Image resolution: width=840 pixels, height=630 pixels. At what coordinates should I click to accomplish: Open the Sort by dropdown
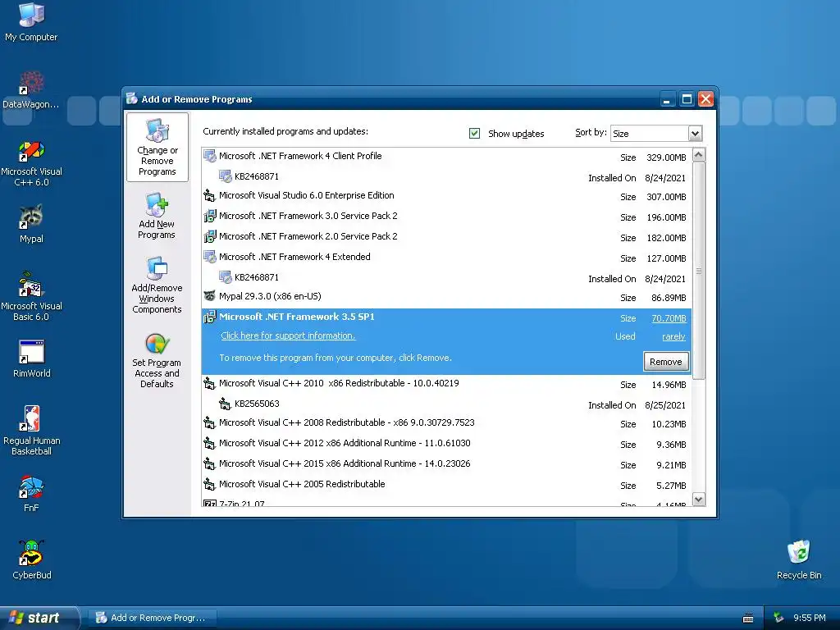click(695, 134)
